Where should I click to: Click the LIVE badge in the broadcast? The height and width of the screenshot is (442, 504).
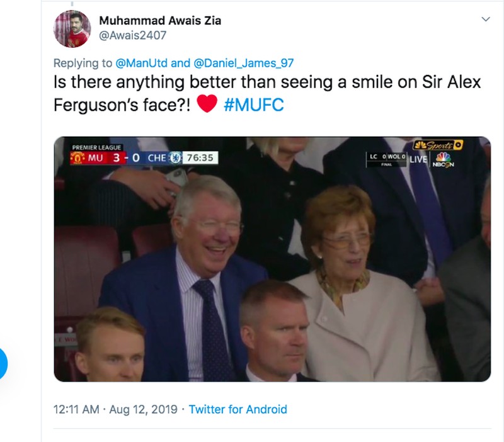point(418,159)
